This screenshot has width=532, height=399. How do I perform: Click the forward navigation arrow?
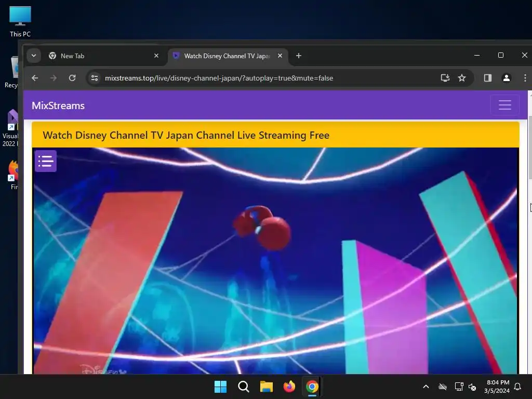pyautogui.click(x=54, y=78)
